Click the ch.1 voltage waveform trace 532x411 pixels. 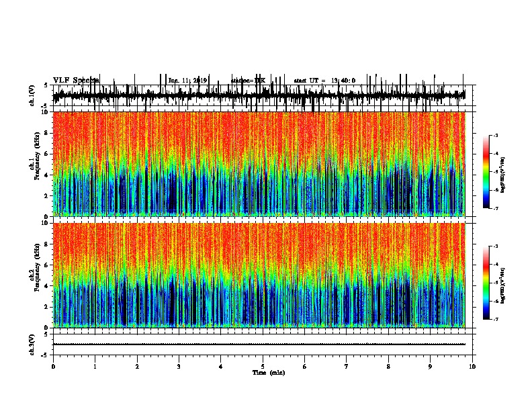(x=259, y=95)
